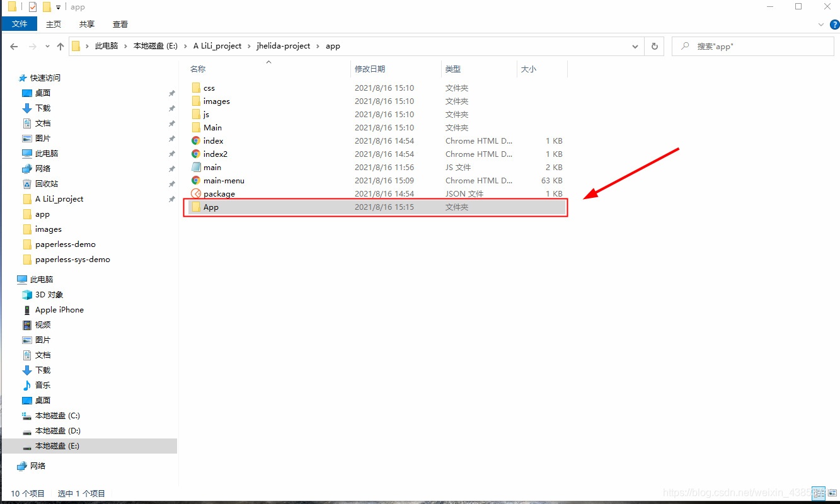
Task: Open pinned 此电脑 under quick access
Action: [x=47, y=153]
